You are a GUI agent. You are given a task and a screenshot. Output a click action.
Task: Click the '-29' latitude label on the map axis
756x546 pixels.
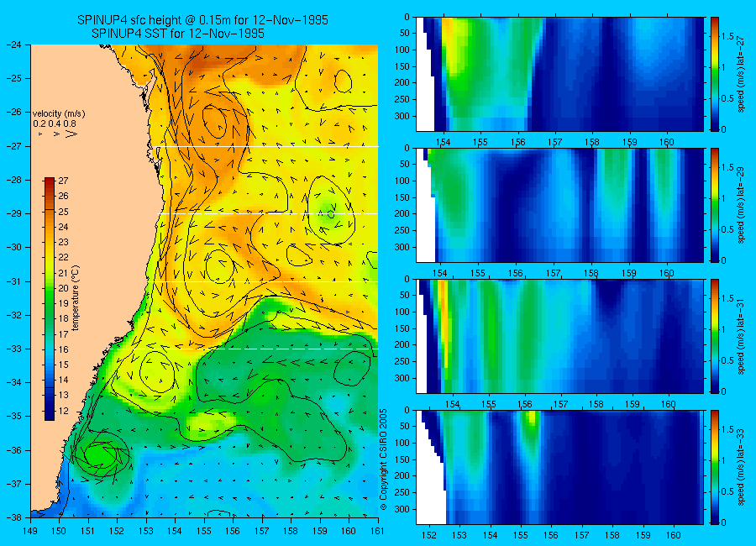click(x=13, y=213)
